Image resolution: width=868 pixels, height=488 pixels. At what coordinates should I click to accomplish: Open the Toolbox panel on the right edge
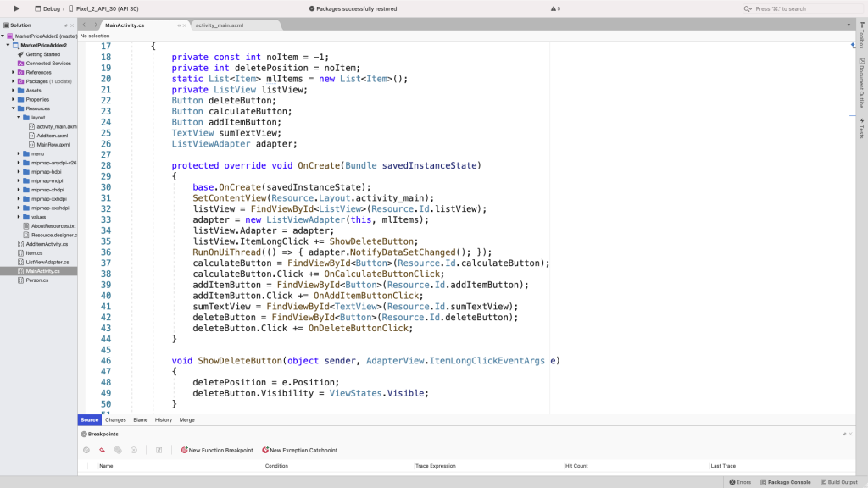pyautogui.click(x=861, y=35)
